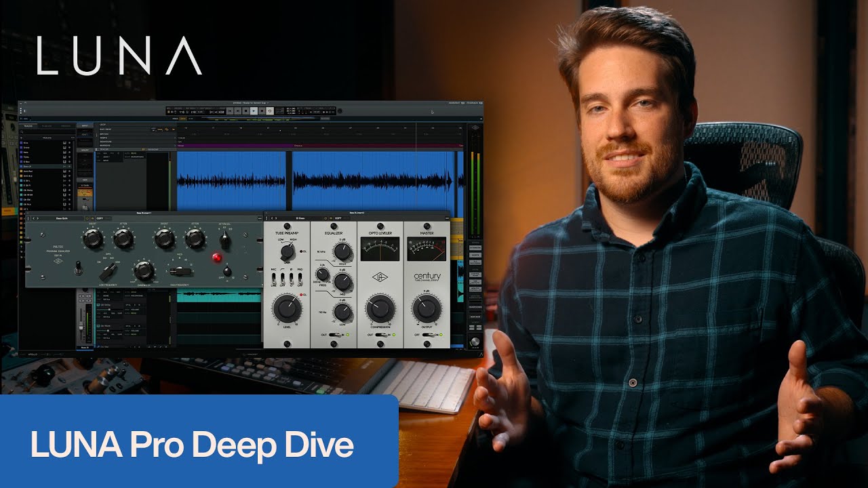The image size is (868, 488).
Task: Click previous preset arrow on Century window
Action: pos(272,218)
